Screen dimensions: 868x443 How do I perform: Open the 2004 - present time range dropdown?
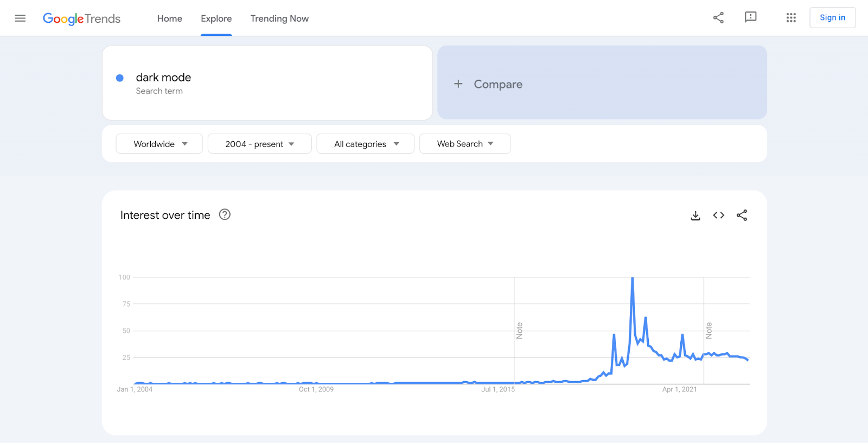click(259, 144)
